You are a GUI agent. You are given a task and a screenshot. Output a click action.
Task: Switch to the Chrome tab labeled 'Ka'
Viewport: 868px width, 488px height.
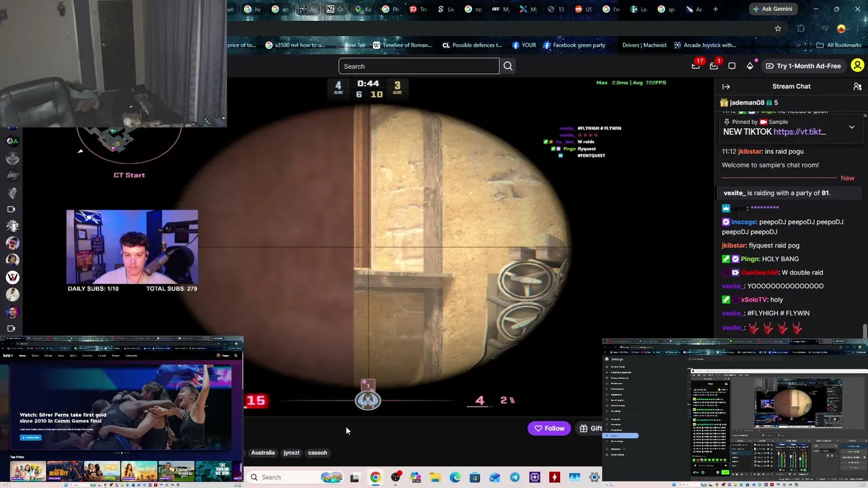(x=363, y=9)
